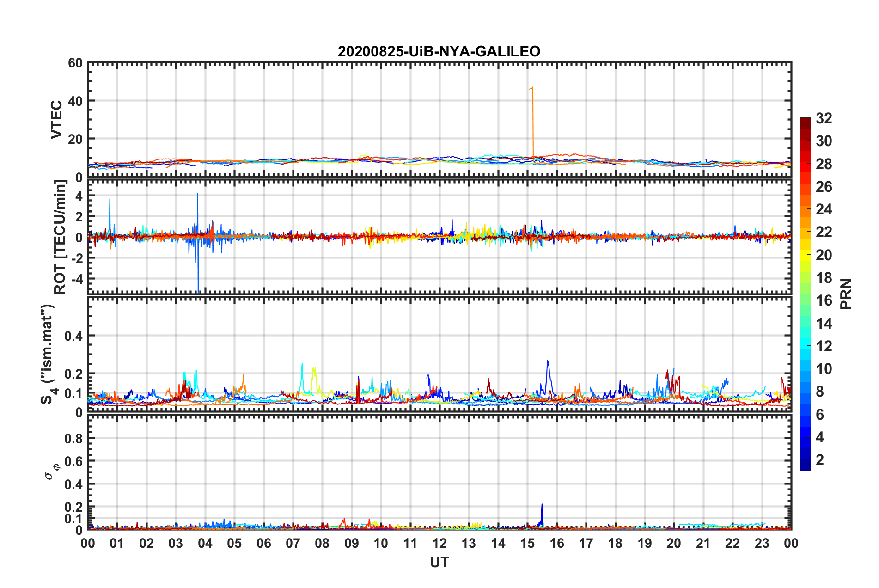Click the blue sigma phi peak near 15:30
Image resolution: width=879 pixels, height=588 pixels.
point(542,514)
